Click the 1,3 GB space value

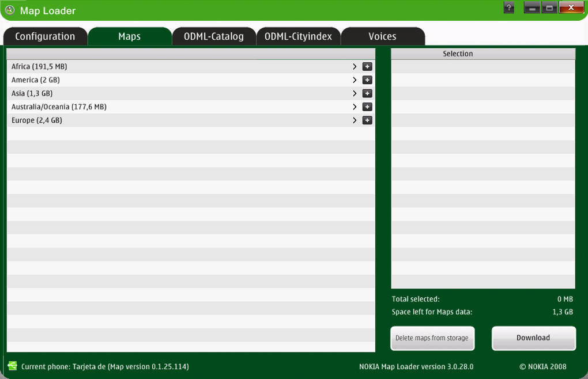pos(563,312)
